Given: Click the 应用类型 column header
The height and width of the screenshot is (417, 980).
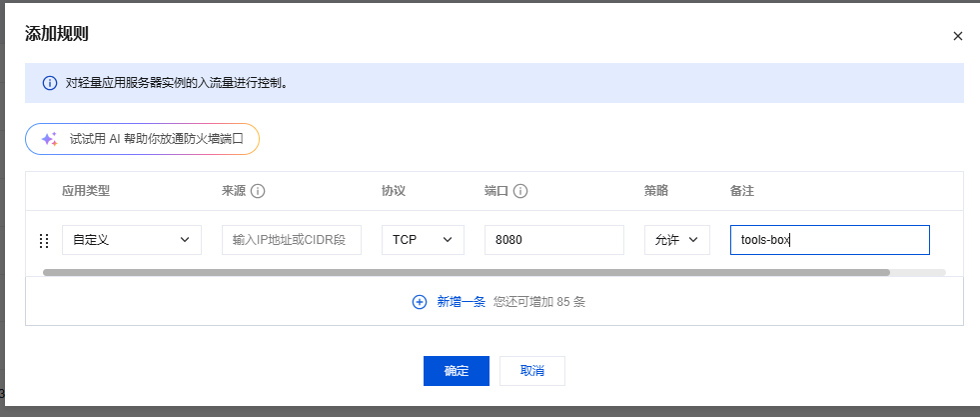Looking at the screenshot, I should pyautogui.click(x=86, y=191).
